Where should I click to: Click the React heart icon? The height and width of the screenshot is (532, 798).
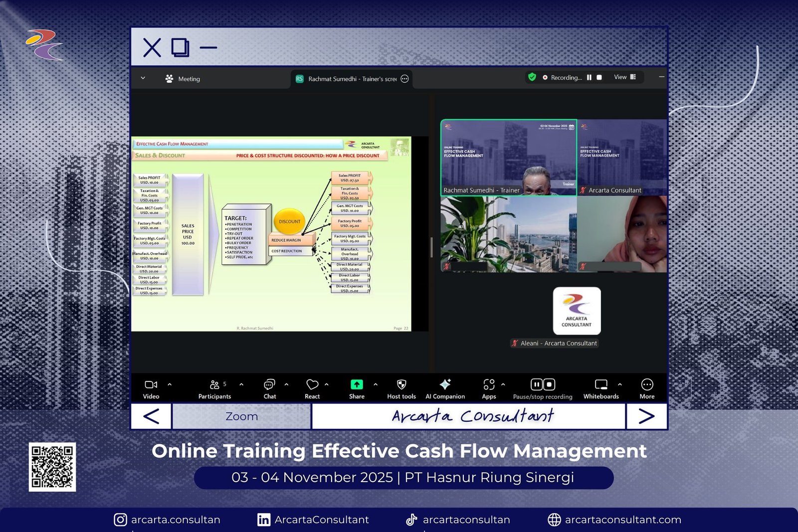pos(312,385)
